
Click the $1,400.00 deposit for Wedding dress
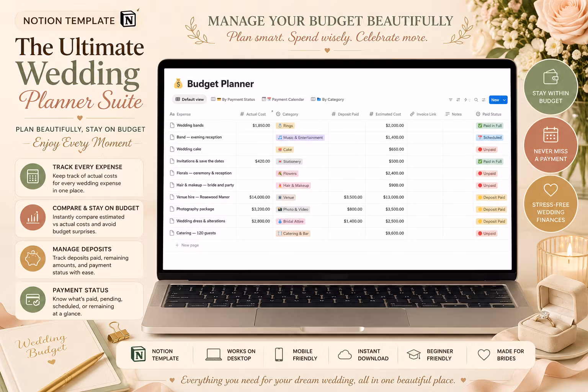(x=353, y=221)
